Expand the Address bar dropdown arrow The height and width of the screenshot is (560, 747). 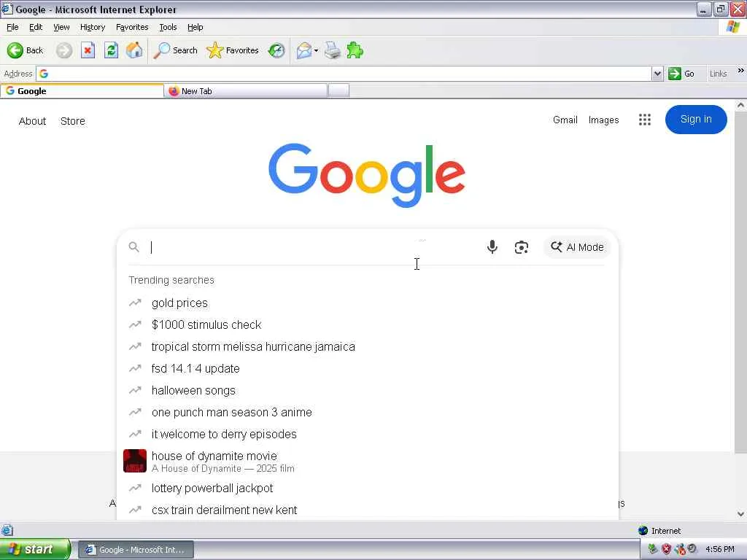point(657,74)
